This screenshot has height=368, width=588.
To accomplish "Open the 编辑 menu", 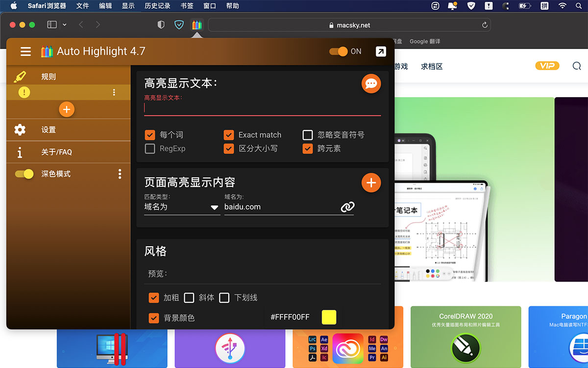I will (105, 6).
